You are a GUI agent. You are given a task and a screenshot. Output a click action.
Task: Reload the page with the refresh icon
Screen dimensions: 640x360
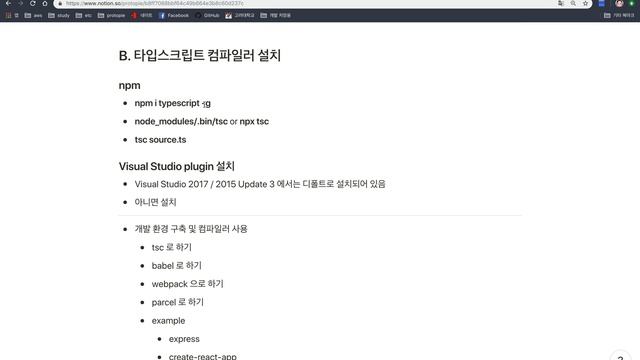[x=33, y=3]
